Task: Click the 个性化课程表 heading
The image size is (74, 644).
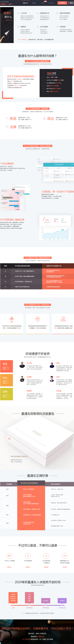Action: coord(7,163)
